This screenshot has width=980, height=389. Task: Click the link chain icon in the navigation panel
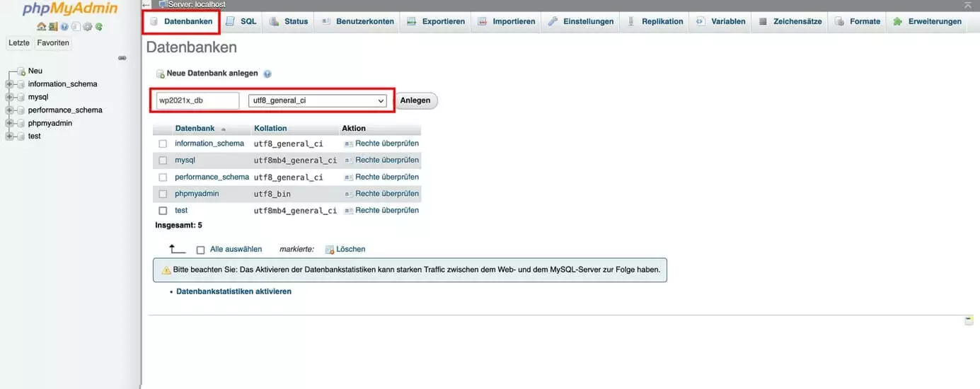click(x=122, y=58)
